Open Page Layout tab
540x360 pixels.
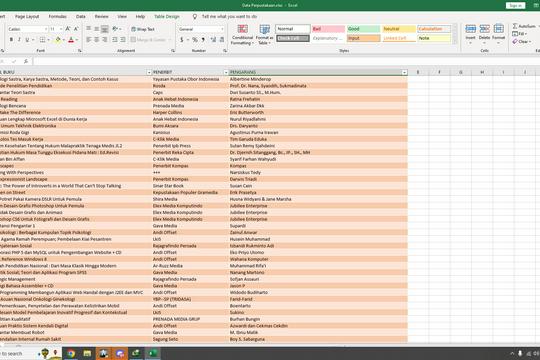coord(27,17)
